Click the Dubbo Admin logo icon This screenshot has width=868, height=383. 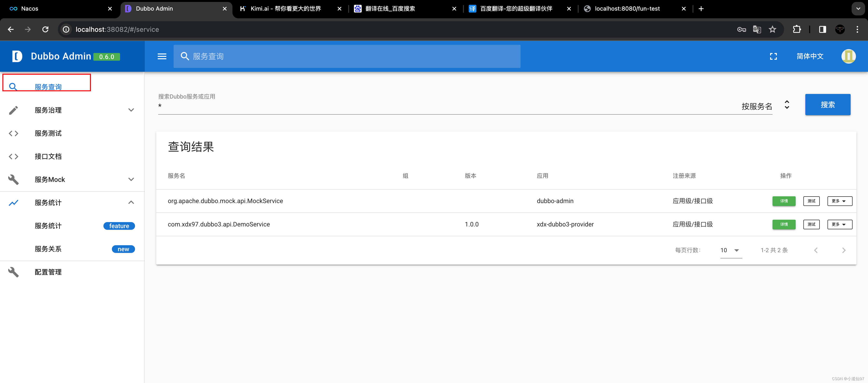17,56
